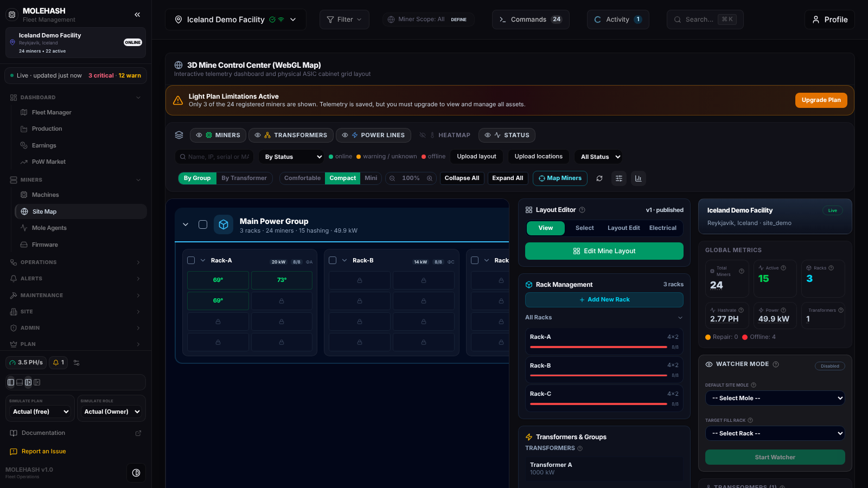Click the layers stack icon
This screenshot has height=488, width=868.
[x=179, y=135]
